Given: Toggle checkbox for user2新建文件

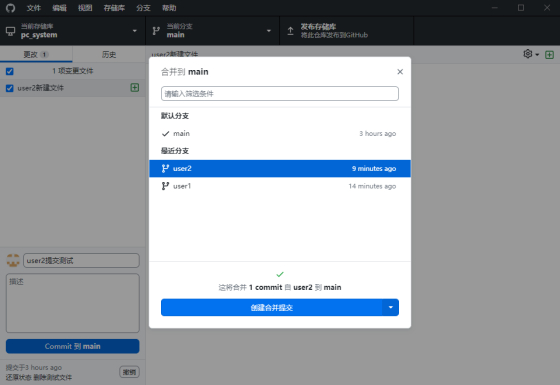Looking at the screenshot, I should [x=10, y=88].
